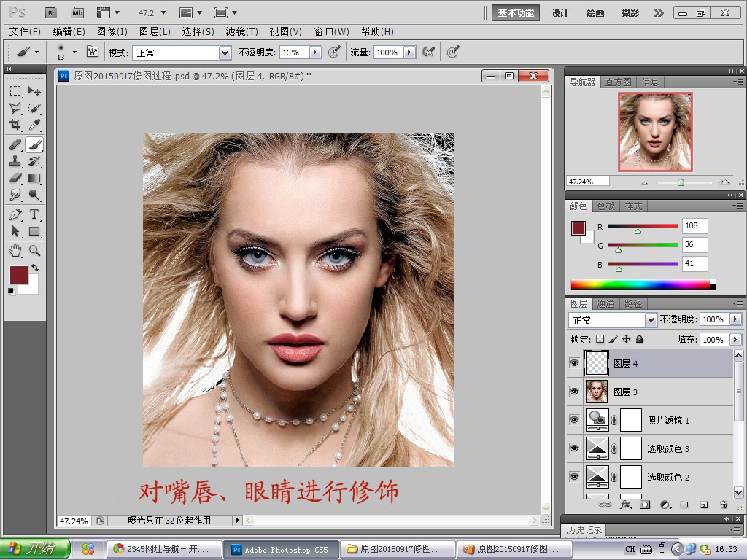
Task: Click the 设计 workspace button
Action: click(x=560, y=13)
